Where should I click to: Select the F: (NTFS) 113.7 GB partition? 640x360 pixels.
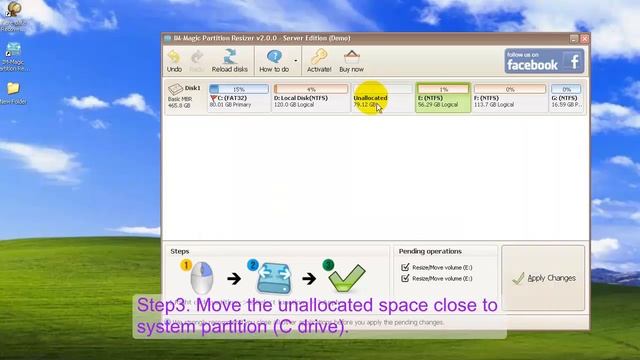click(510, 98)
